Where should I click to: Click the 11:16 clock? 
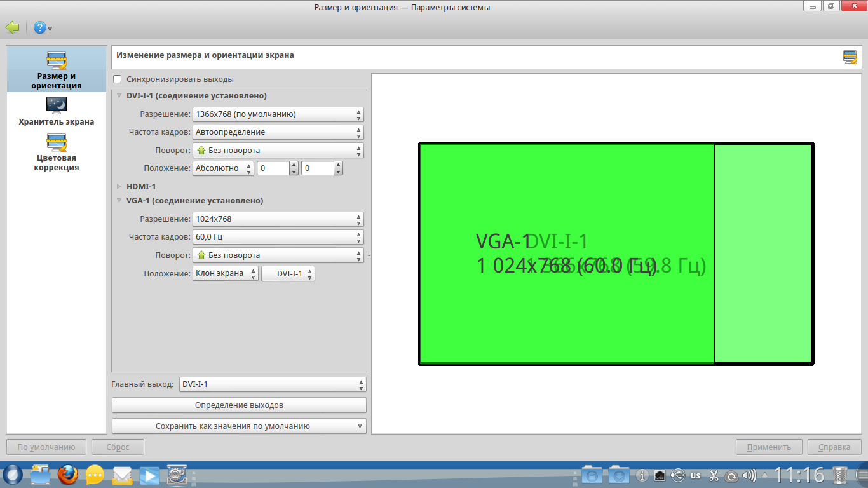tap(799, 475)
